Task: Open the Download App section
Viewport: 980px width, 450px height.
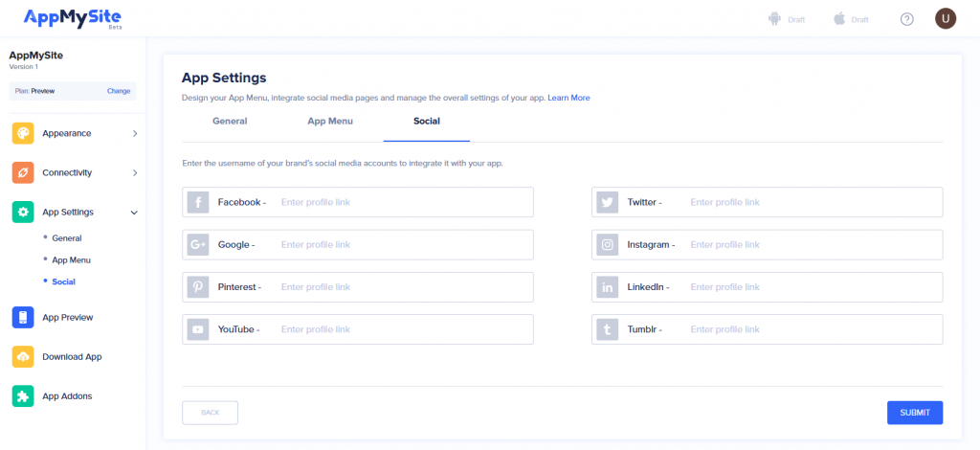Action: (x=72, y=357)
